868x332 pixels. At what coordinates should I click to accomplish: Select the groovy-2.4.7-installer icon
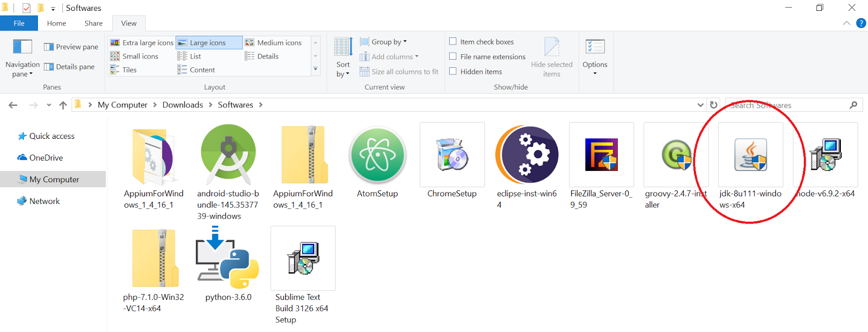coord(675,155)
